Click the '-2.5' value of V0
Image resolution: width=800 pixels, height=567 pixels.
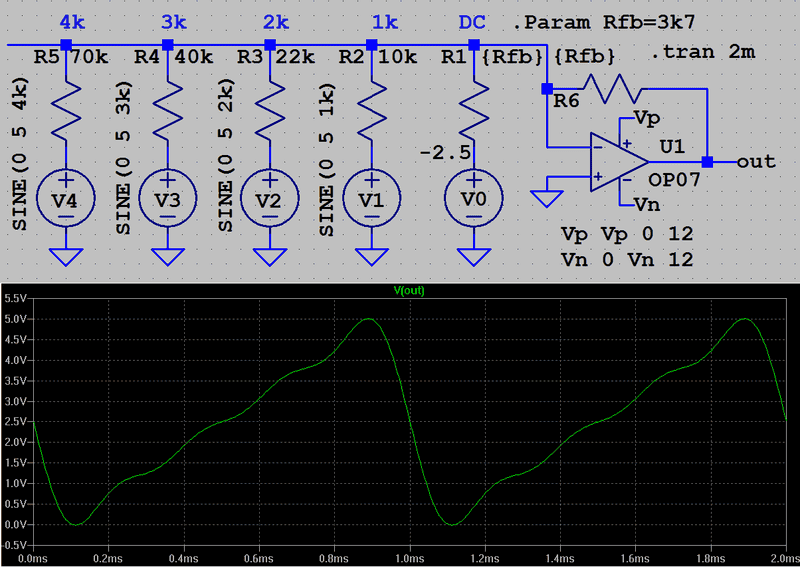point(445,153)
